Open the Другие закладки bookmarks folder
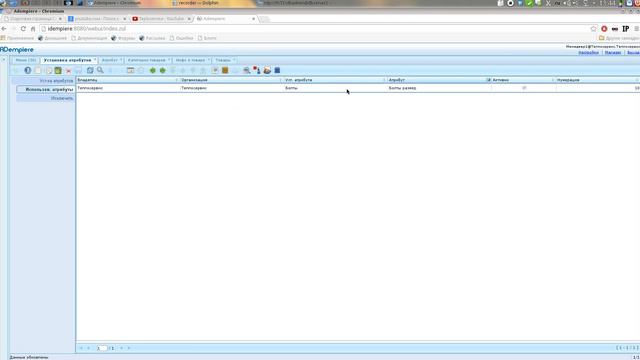This screenshot has height=360, width=640. click(x=619, y=38)
